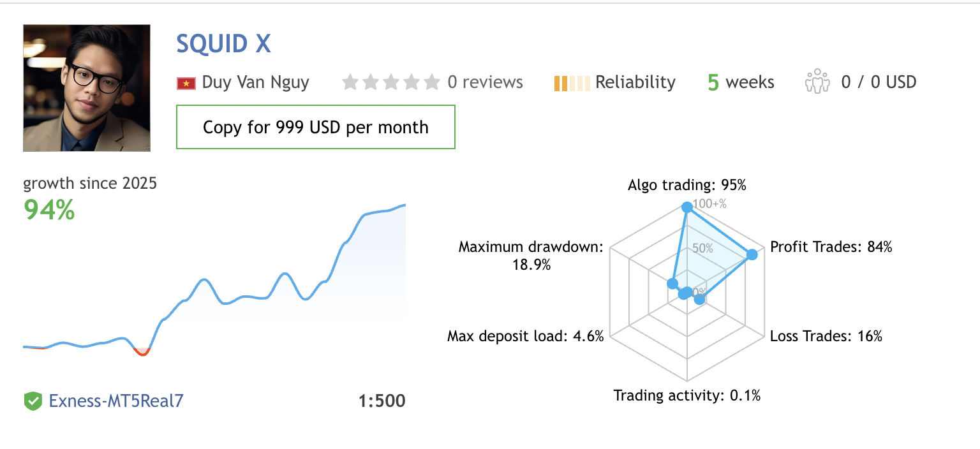Open the Exness-MT5Real7 broker link
This screenshot has width=980, height=449.
116,401
